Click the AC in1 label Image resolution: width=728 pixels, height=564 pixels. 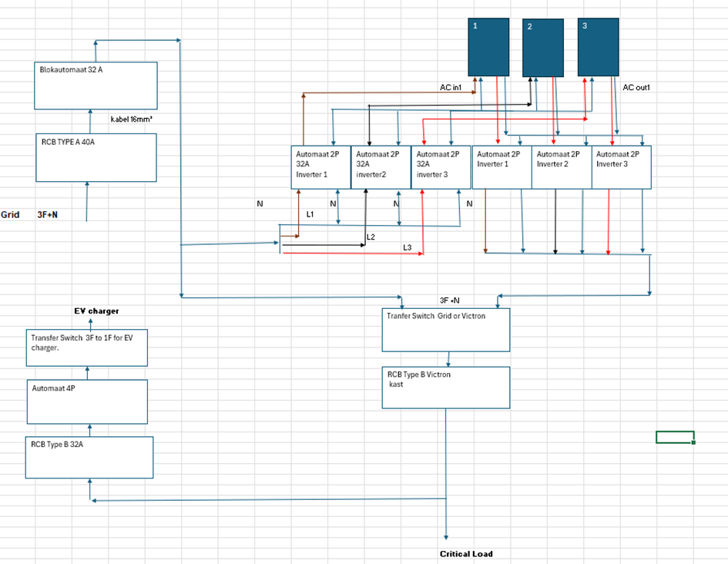(x=451, y=87)
